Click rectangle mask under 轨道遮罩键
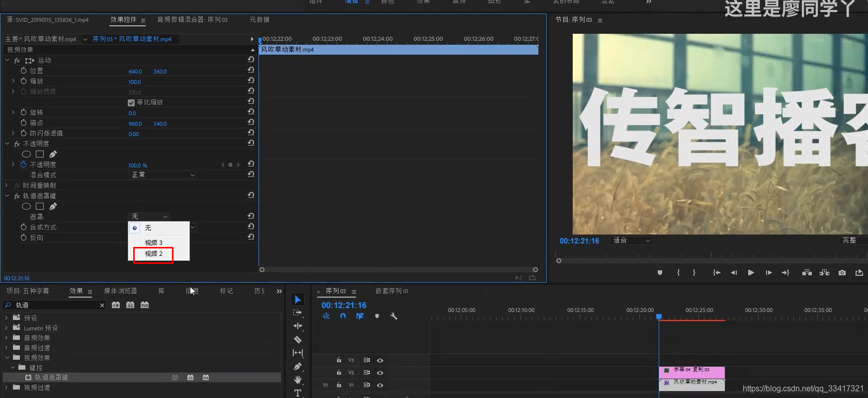This screenshot has width=868, height=398. 40,206
